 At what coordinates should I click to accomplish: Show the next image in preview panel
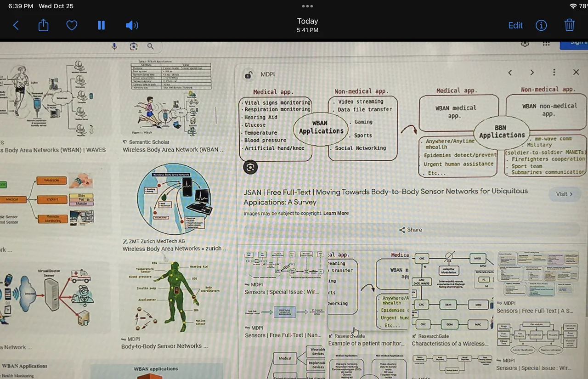coord(532,73)
